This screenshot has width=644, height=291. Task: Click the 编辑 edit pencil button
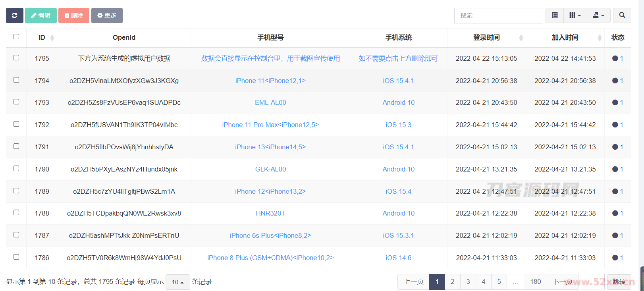[x=41, y=15]
